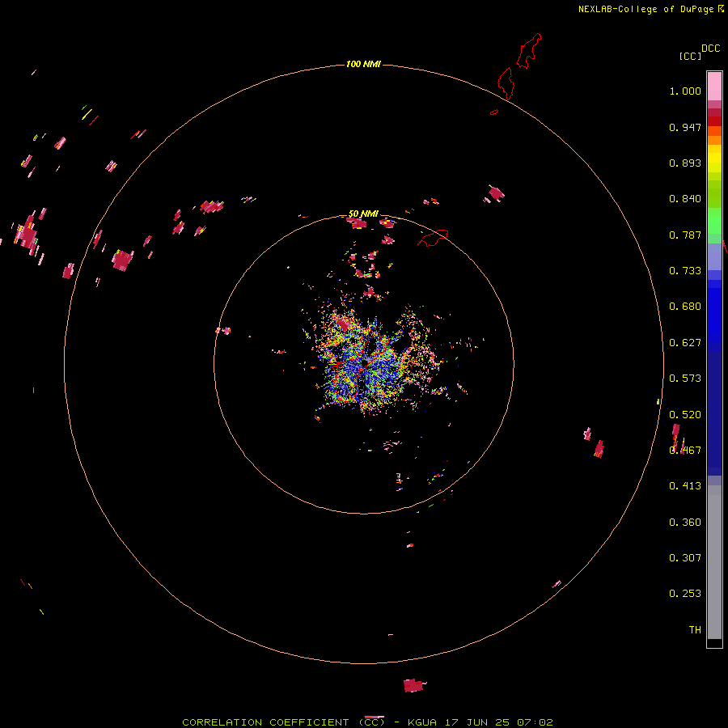Pick the light pink top colorbar segment
This screenshot has height=728, width=728.
(714, 87)
